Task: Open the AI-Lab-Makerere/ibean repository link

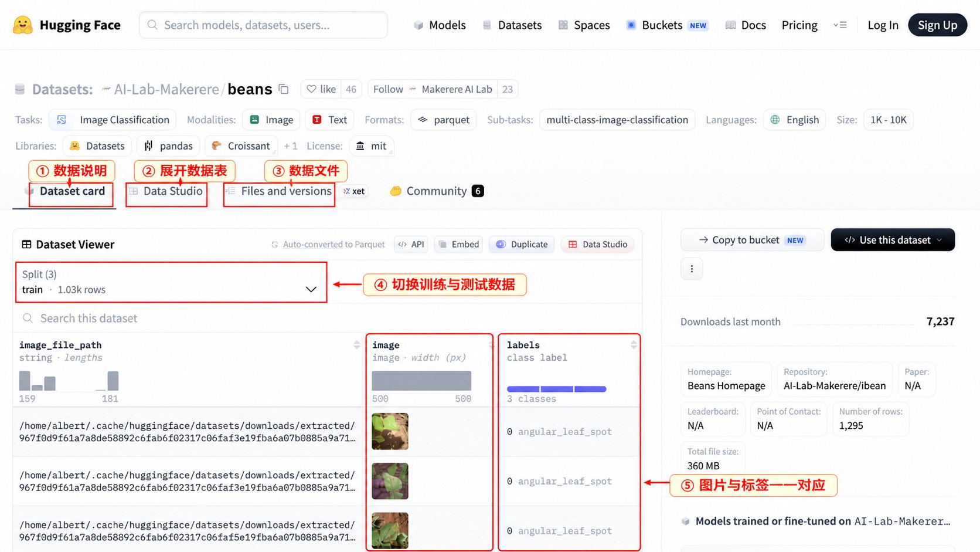Action: [835, 386]
